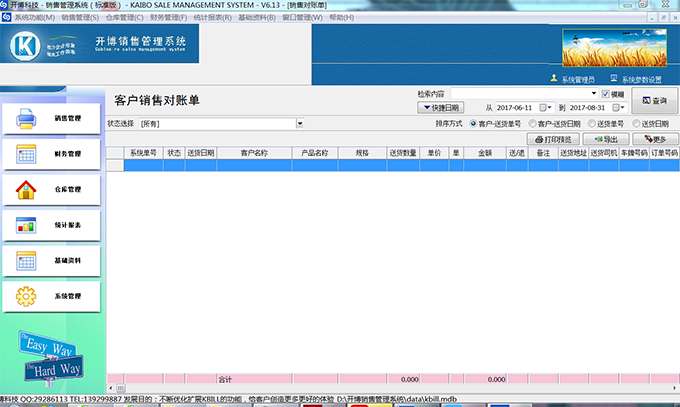Click the 销售管理 printer icon in sidebar
Image resolution: width=680 pixels, height=407 pixels.
coord(27,119)
